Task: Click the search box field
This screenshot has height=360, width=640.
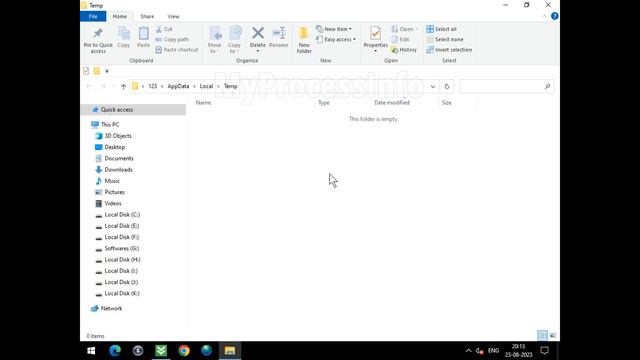Action: pos(507,87)
